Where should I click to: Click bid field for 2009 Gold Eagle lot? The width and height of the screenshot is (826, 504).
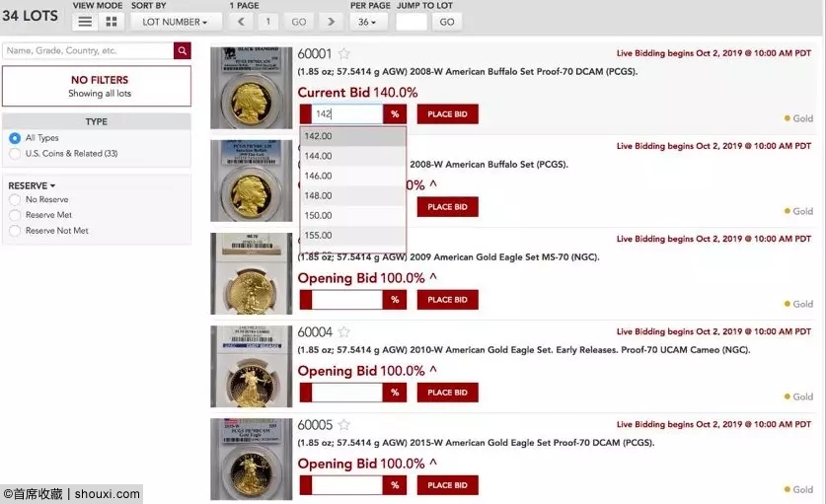[347, 300]
